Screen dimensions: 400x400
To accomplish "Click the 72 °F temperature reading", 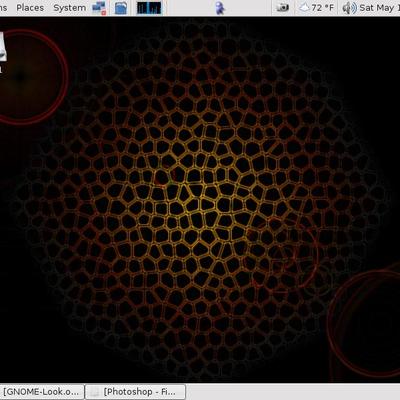I will 323,8.
